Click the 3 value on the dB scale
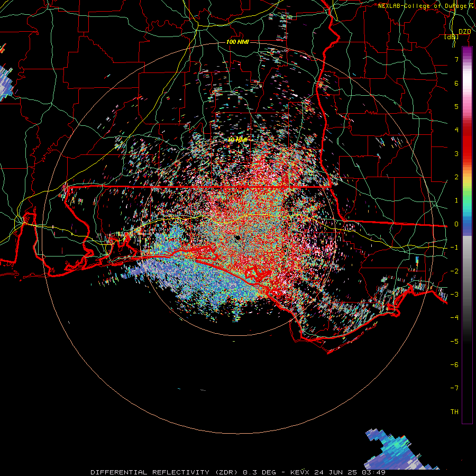Viewport: 476px width, 476px height. pos(456,153)
